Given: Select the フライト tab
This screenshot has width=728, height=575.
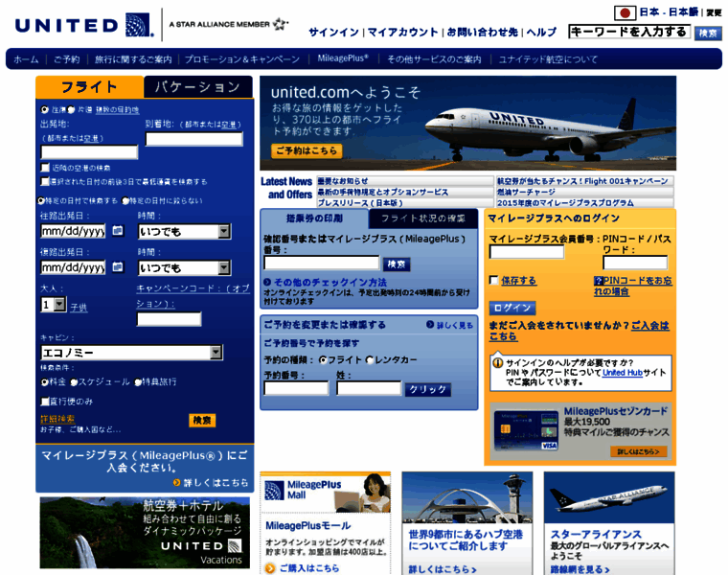Looking at the screenshot, I should point(90,87).
